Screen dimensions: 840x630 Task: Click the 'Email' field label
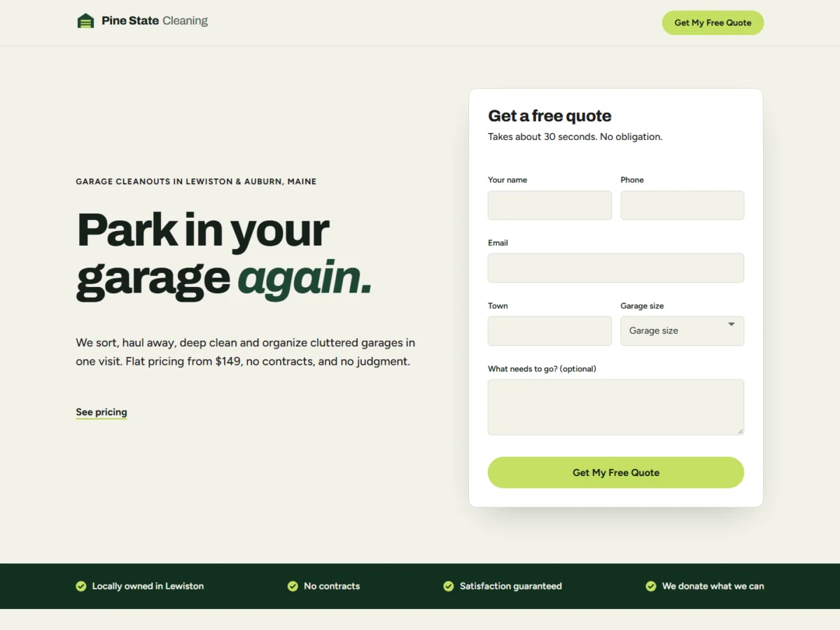(x=498, y=243)
